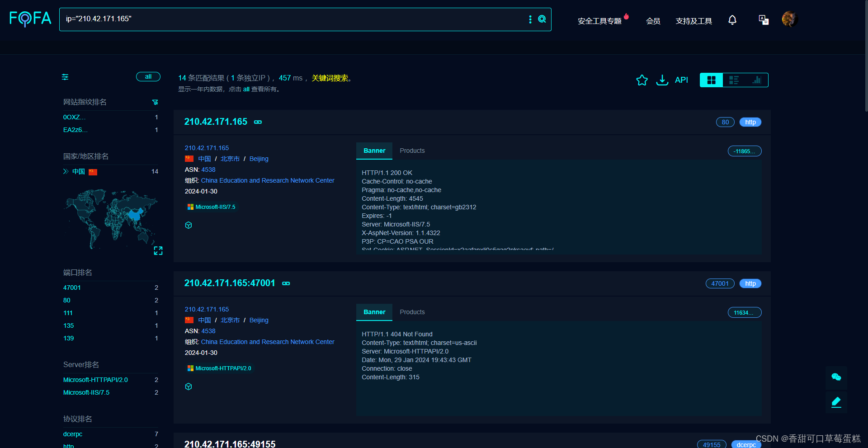The width and height of the screenshot is (868, 448).
Task: Click the http protocol tag on first result
Action: tap(750, 122)
